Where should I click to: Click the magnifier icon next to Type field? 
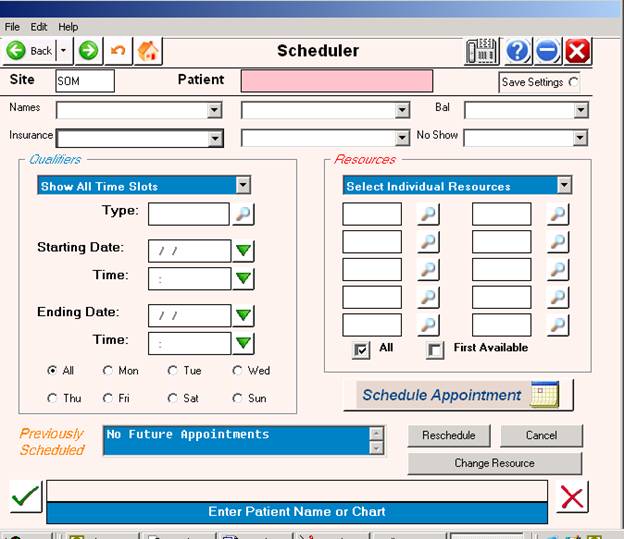(244, 213)
